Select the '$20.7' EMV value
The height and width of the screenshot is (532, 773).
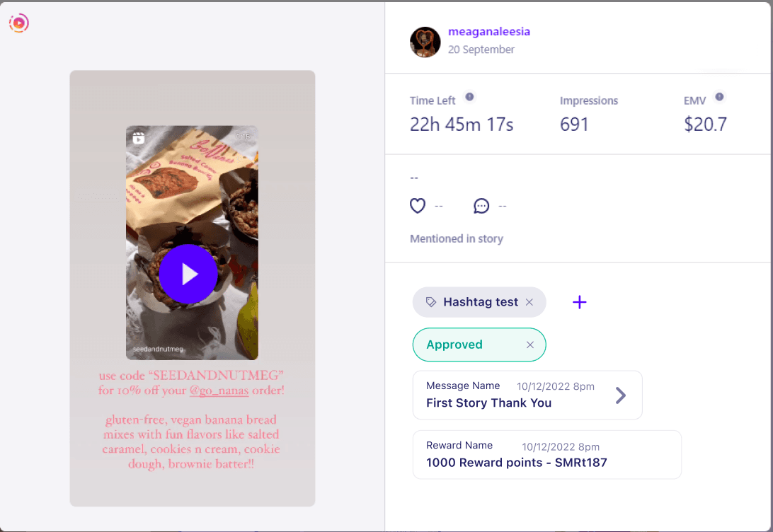706,125
